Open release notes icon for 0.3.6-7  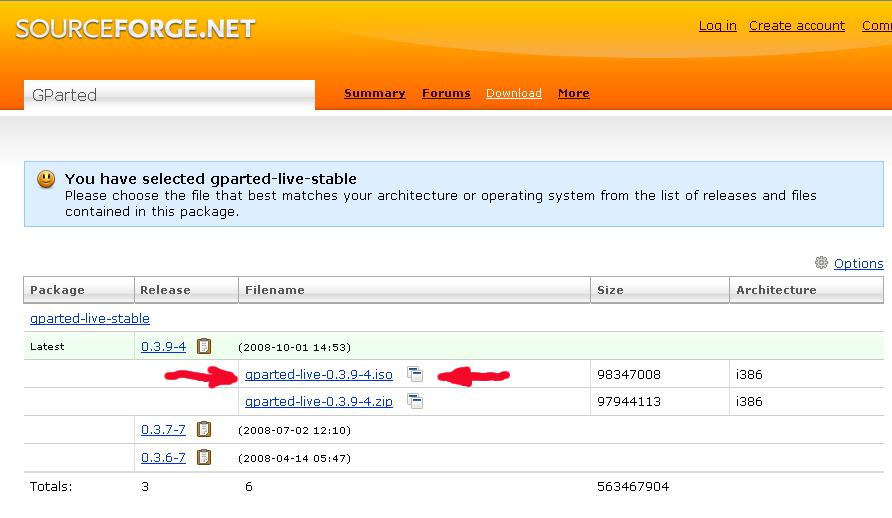[x=204, y=457]
